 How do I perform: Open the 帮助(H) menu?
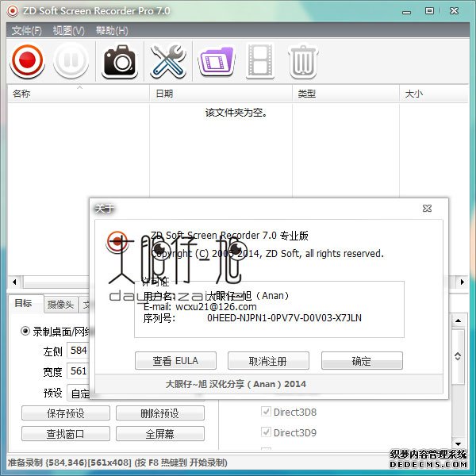pyautogui.click(x=112, y=31)
